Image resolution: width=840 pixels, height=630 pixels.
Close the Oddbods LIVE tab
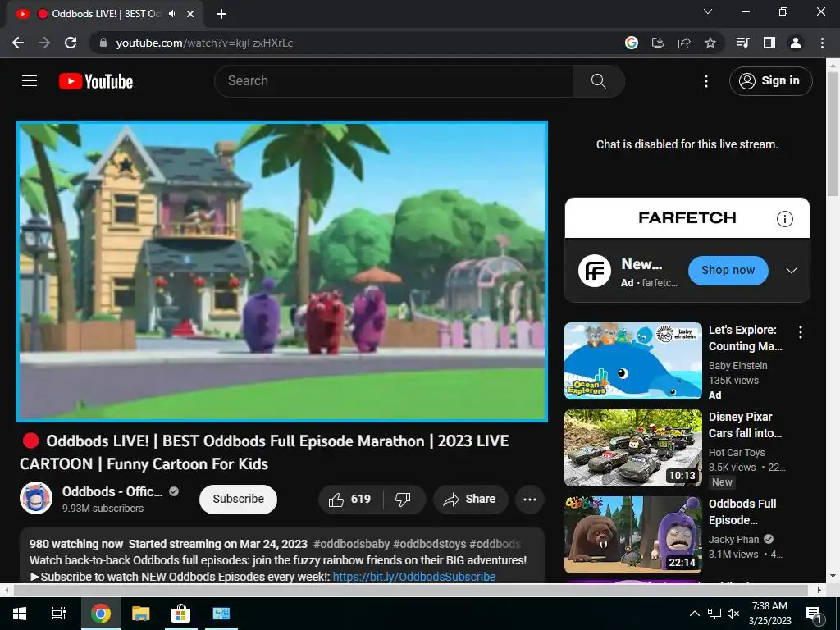point(190,14)
